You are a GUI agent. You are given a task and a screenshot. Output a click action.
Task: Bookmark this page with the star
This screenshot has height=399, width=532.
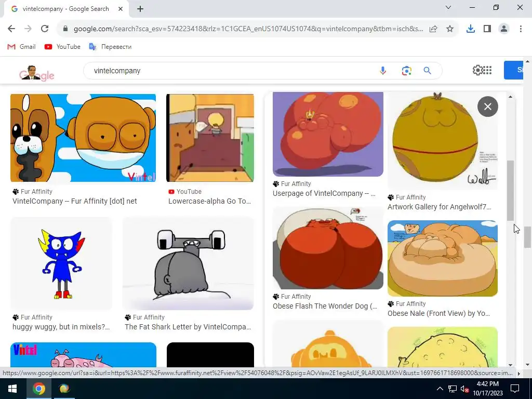coord(450,29)
